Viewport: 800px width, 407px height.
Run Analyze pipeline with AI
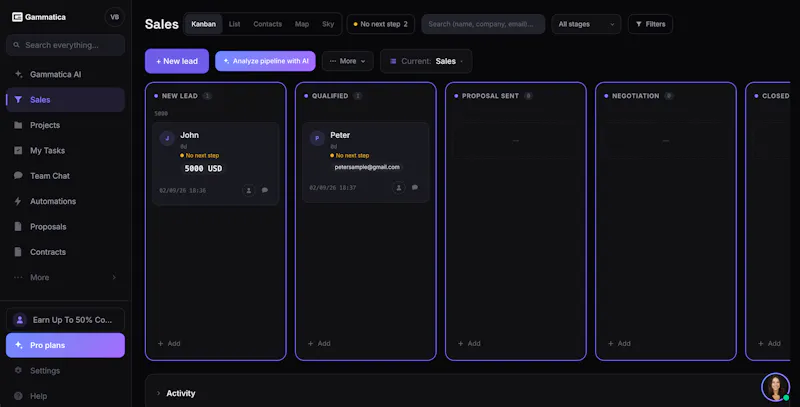click(265, 61)
